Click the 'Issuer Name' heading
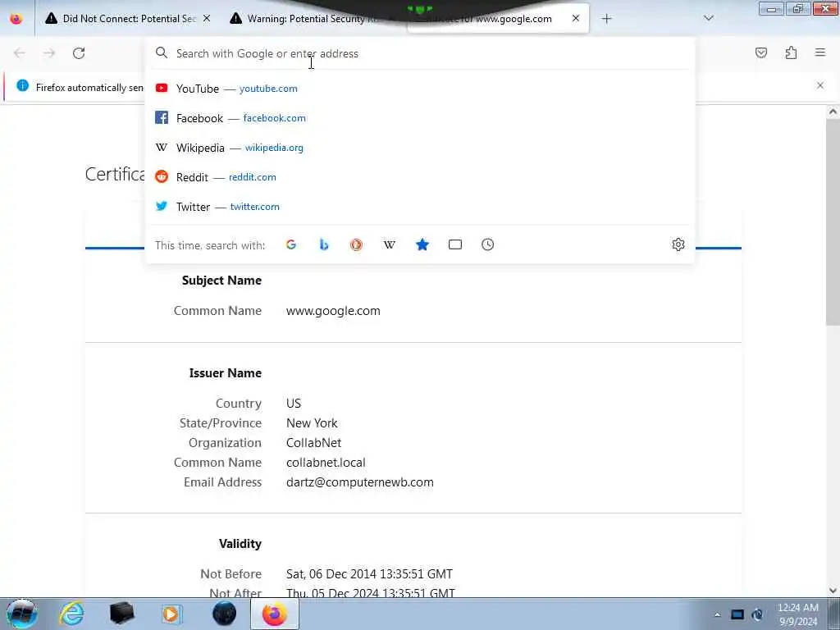The image size is (840, 630). tap(225, 373)
